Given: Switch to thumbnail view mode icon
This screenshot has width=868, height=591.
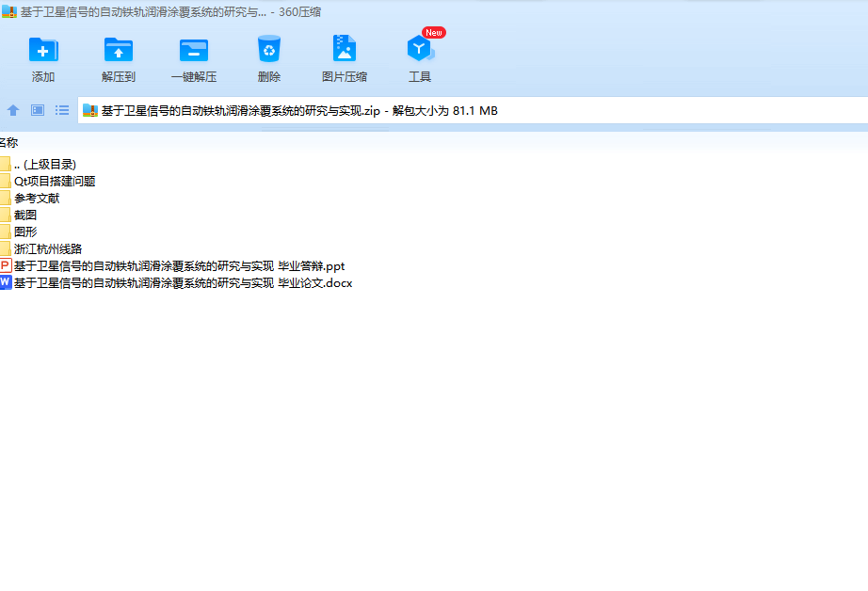Looking at the screenshot, I should (38, 110).
